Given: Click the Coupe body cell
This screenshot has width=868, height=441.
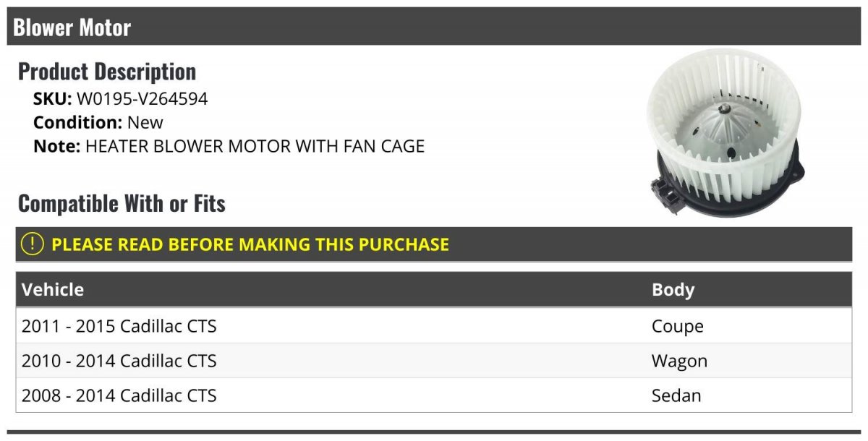Looking at the screenshot, I should coord(678,327).
